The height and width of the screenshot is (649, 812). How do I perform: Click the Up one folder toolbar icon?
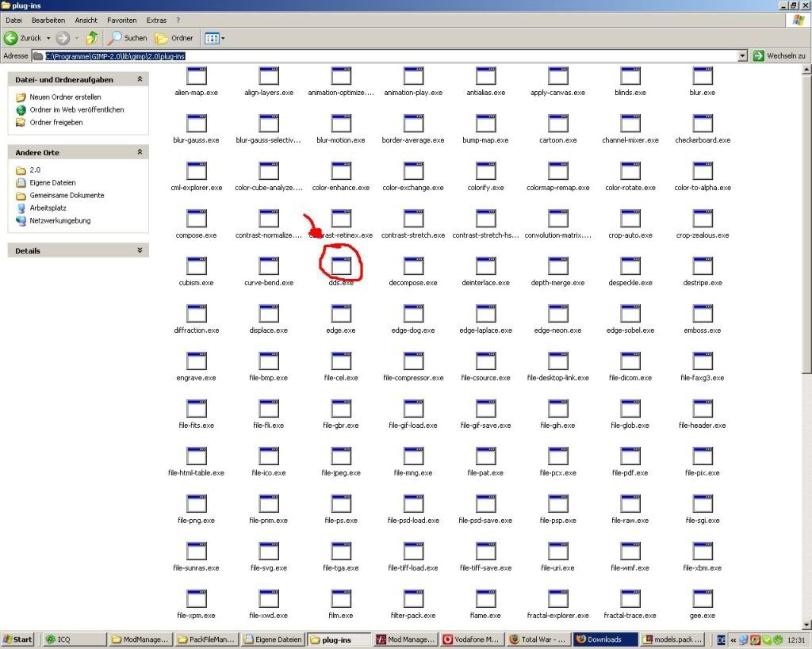92,37
